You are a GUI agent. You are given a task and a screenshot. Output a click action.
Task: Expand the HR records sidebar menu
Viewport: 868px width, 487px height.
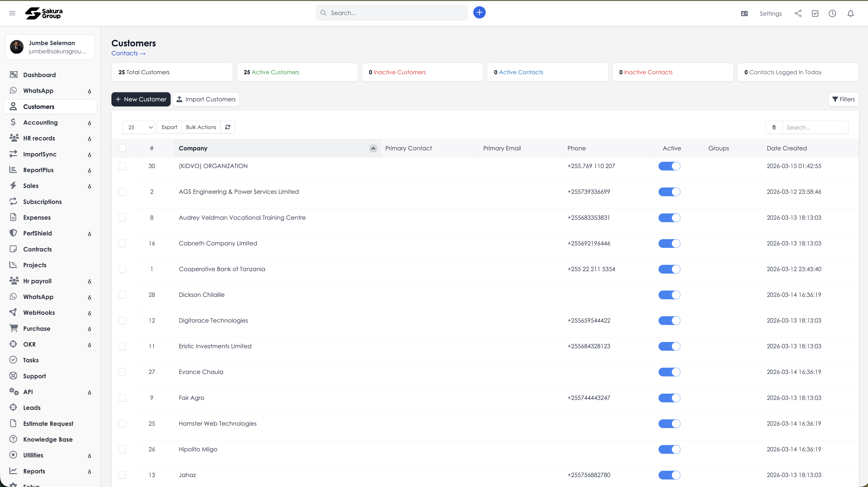[50, 138]
